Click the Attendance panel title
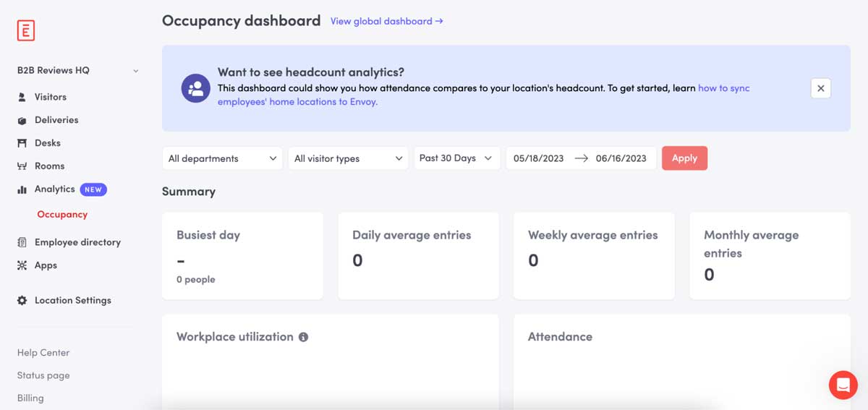Image resolution: width=868 pixels, height=410 pixels. 560,337
